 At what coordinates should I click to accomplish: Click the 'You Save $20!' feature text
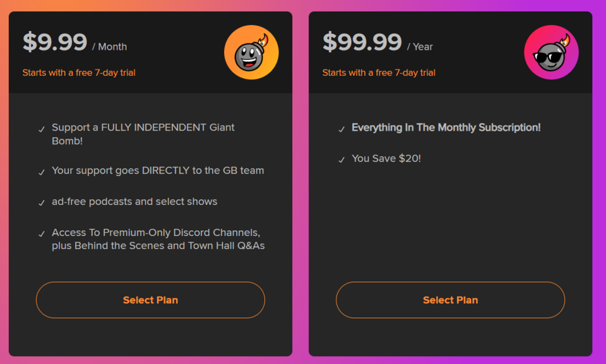pyautogui.click(x=386, y=158)
